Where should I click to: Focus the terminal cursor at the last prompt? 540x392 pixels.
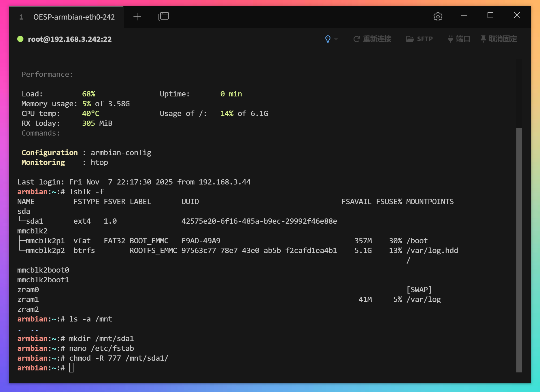(71, 368)
